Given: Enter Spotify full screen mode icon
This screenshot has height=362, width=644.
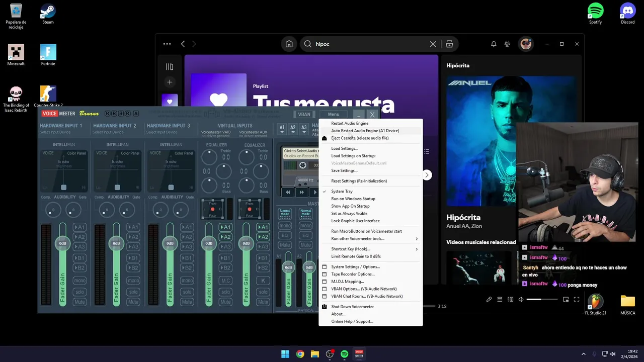Looking at the screenshot, I should pos(577,299).
